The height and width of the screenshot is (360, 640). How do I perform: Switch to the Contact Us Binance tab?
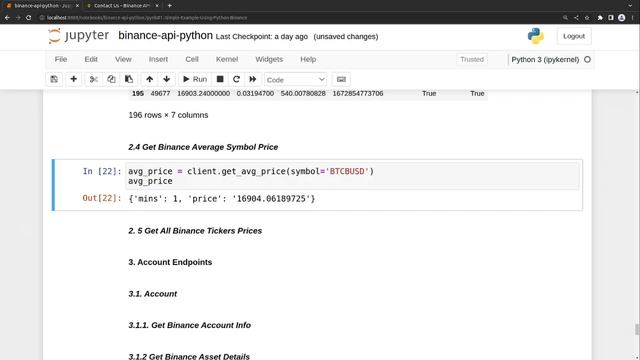(121, 6)
